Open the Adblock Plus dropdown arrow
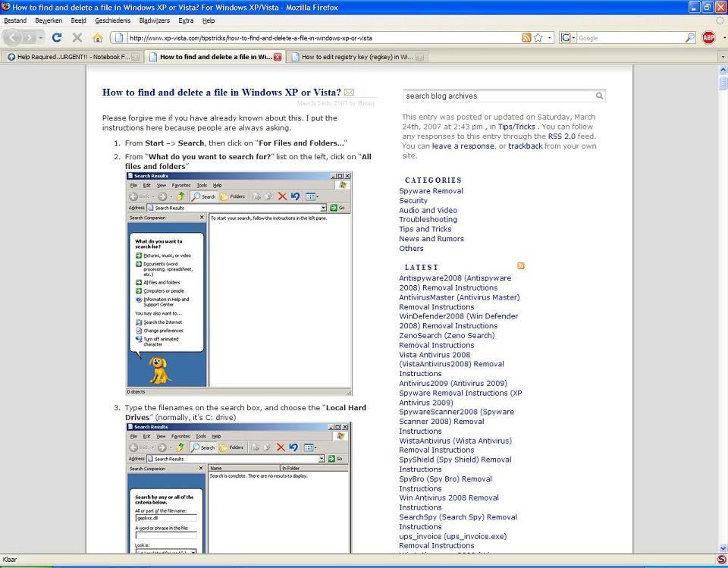Screen dimensions: 728x568 coord(724,38)
